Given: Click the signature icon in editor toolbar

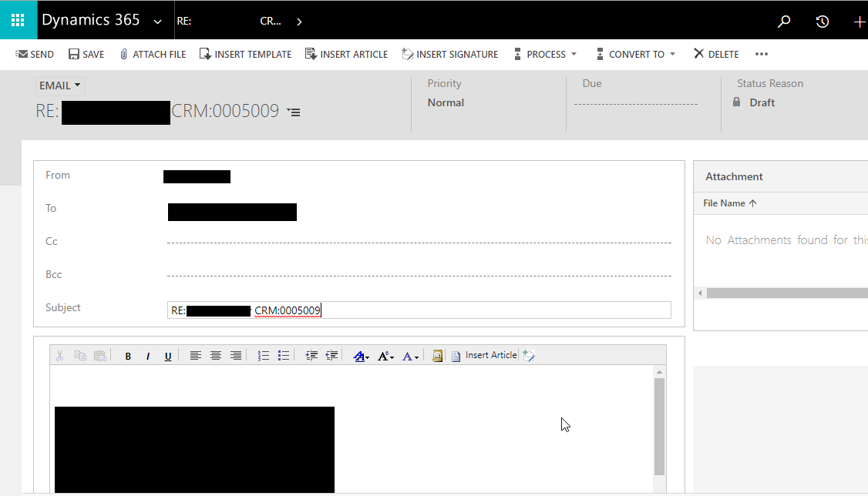Looking at the screenshot, I should pos(529,356).
